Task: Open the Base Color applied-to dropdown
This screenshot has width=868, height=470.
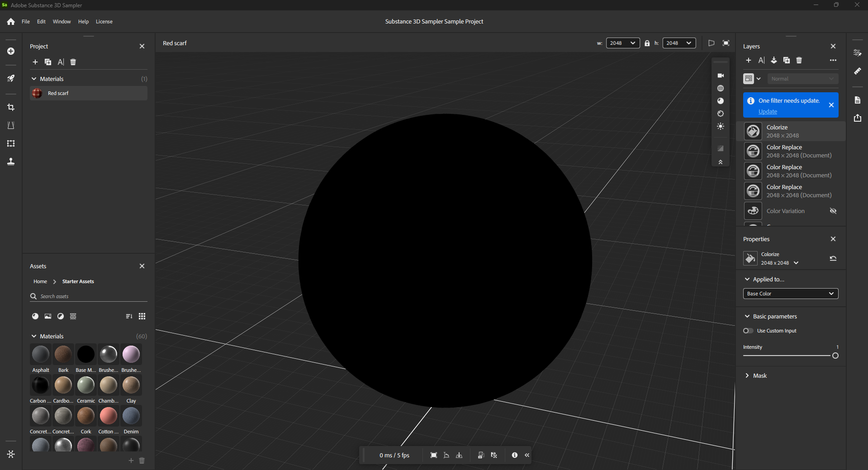Action: [x=791, y=294]
